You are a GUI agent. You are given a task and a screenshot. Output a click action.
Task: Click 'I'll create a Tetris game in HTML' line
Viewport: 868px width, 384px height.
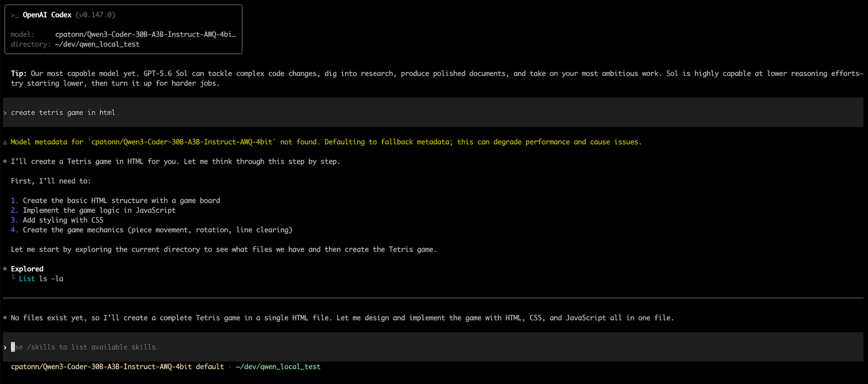click(175, 162)
